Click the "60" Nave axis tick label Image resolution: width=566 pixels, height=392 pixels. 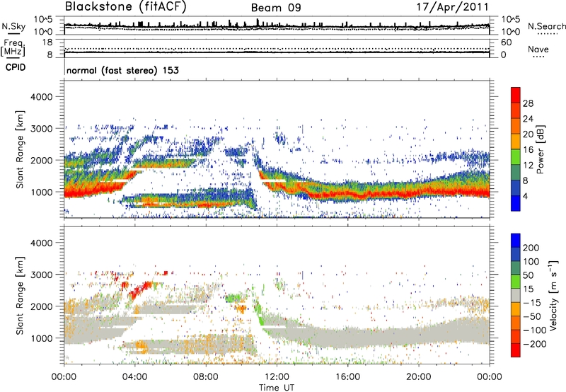[506, 42]
